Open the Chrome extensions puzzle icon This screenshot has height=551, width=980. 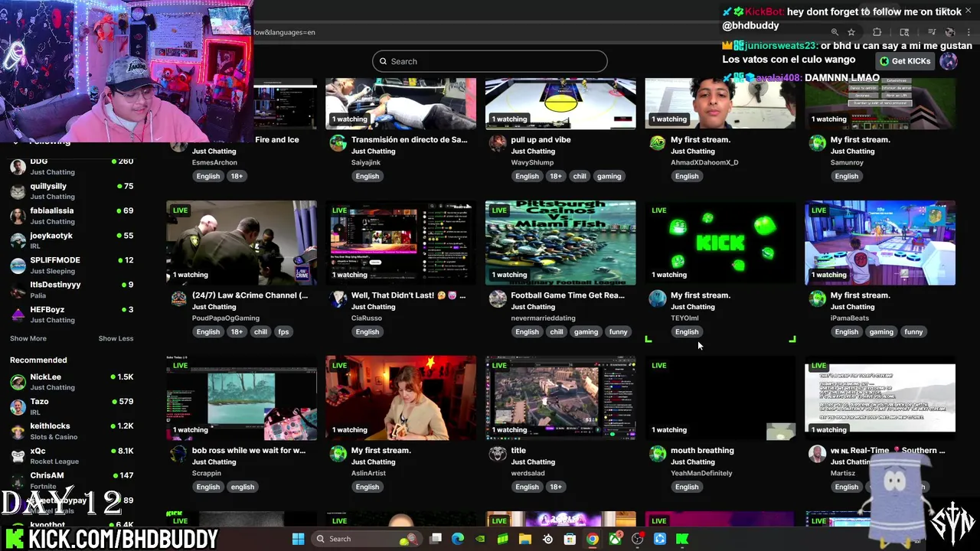[x=877, y=32]
